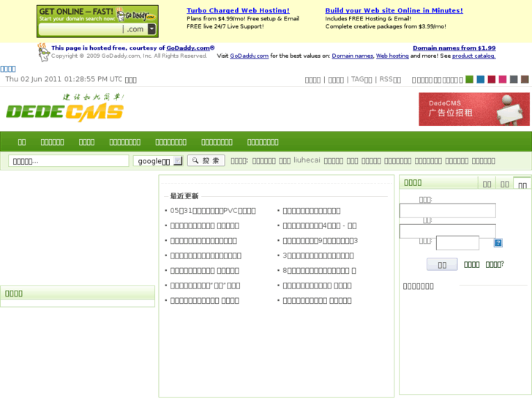Select the brown theme color swatch

tap(525, 80)
